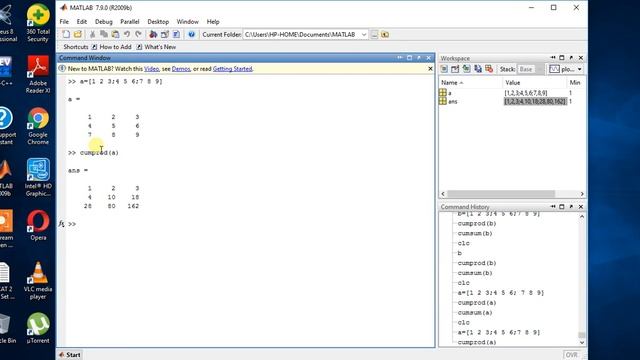
Task: Undock the Command Window panel
Action: click(419, 58)
